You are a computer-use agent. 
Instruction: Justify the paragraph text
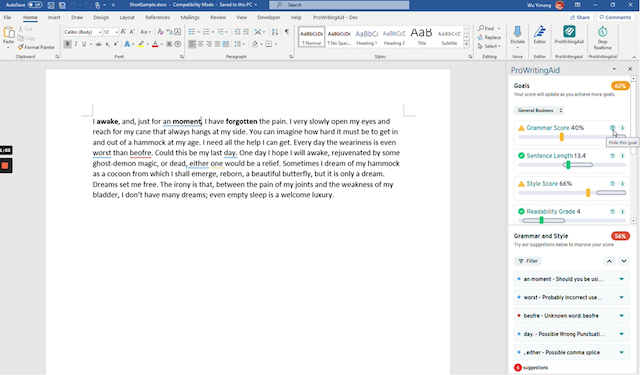pyautogui.click(x=217, y=44)
